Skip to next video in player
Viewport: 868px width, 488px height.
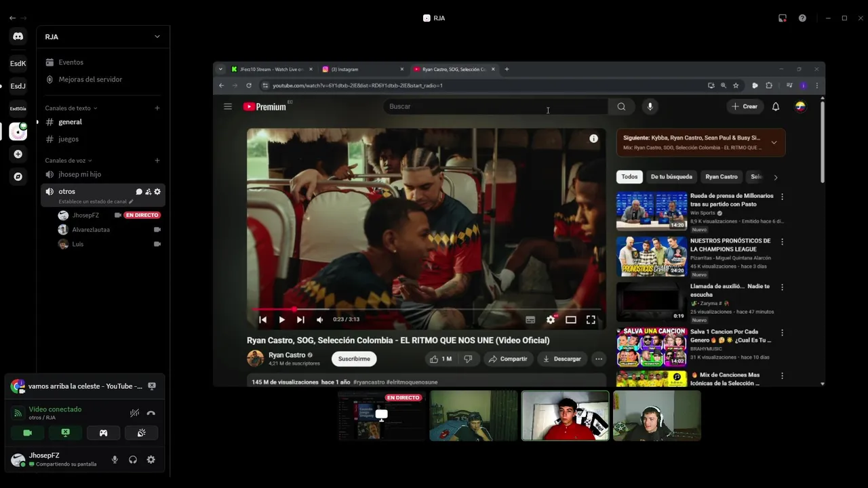tap(300, 320)
